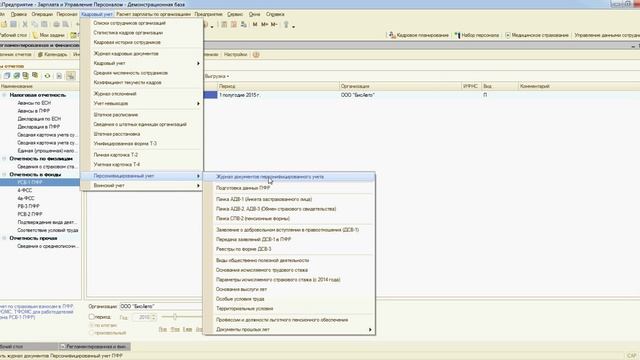
Task: Select Штатное расписание menu item
Action: 142,115
